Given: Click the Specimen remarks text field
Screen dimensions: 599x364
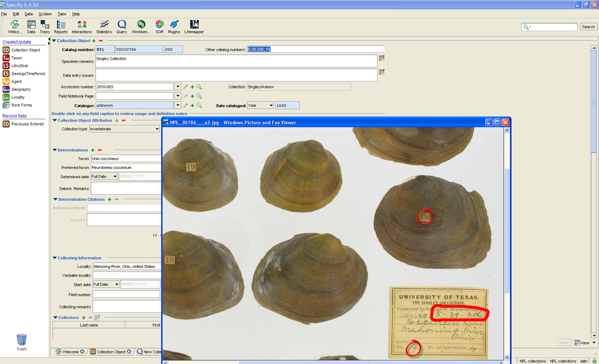Looking at the screenshot, I should pyautogui.click(x=236, y=61).
